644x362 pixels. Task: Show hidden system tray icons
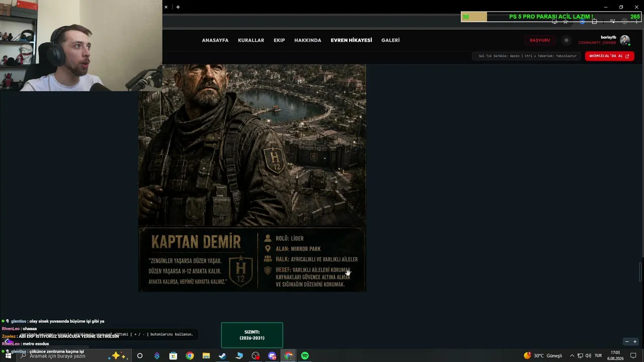click(572, 355)
